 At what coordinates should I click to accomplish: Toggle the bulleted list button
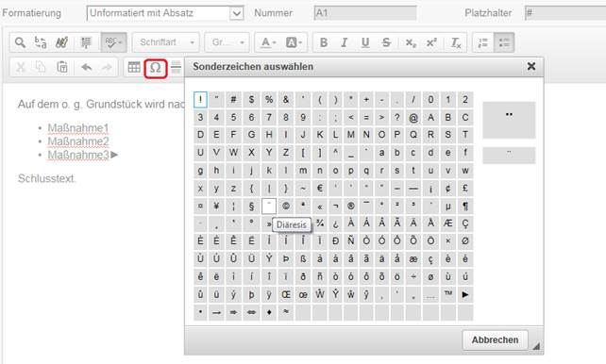click(504, 42)
